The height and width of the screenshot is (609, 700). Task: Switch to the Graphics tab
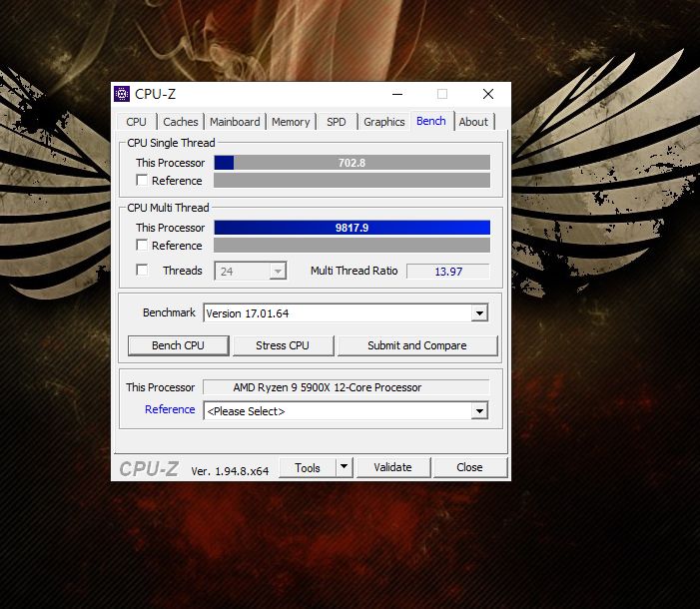[x=383, y=122]
